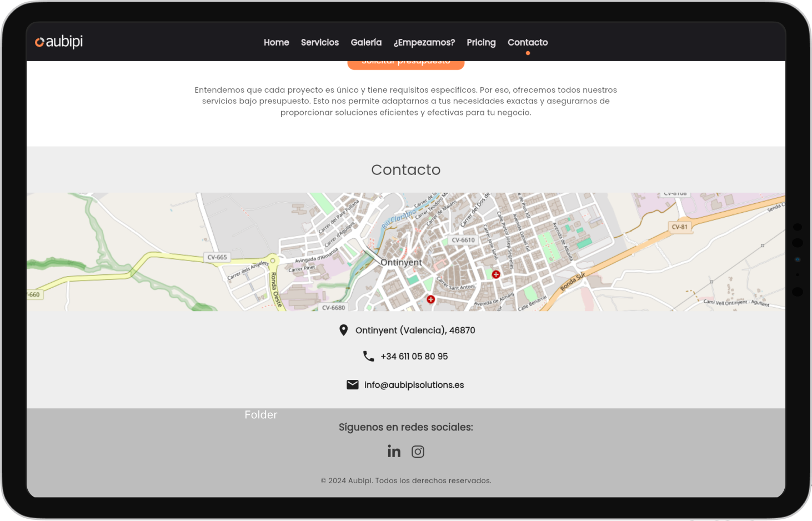This screenshot has height=521, width=812.
Task: Select red cross map marker nearest Ronda Sud
Action: [496, 274]
